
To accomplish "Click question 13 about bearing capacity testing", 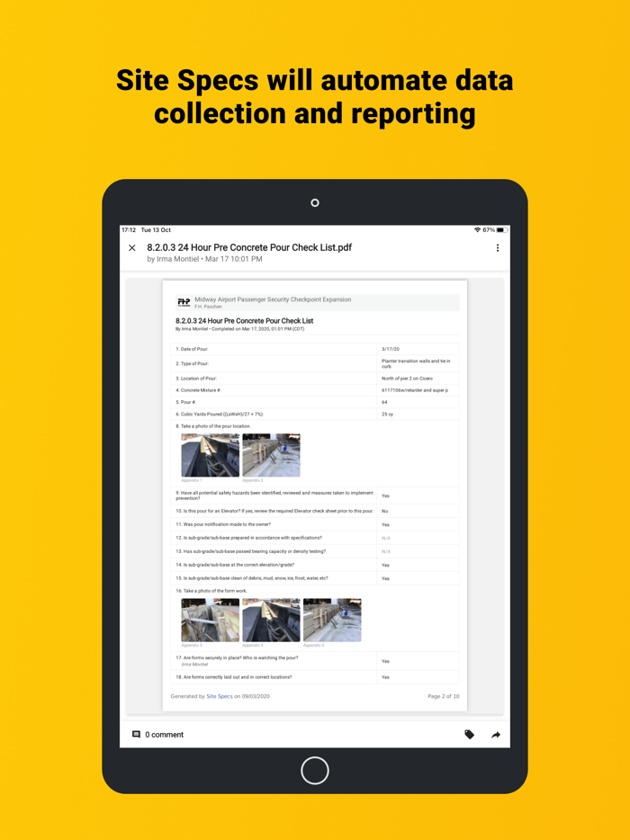I will point(250,551).
